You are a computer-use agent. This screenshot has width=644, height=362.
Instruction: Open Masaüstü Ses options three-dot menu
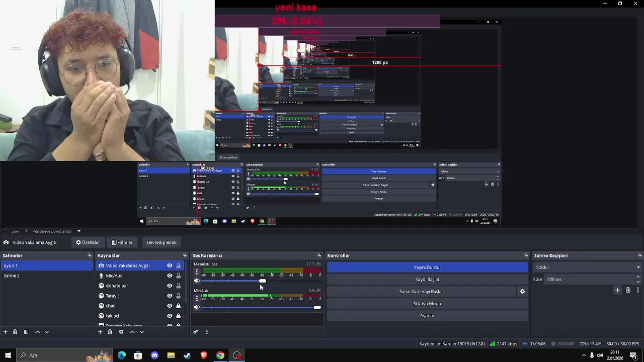pos(197,272)
